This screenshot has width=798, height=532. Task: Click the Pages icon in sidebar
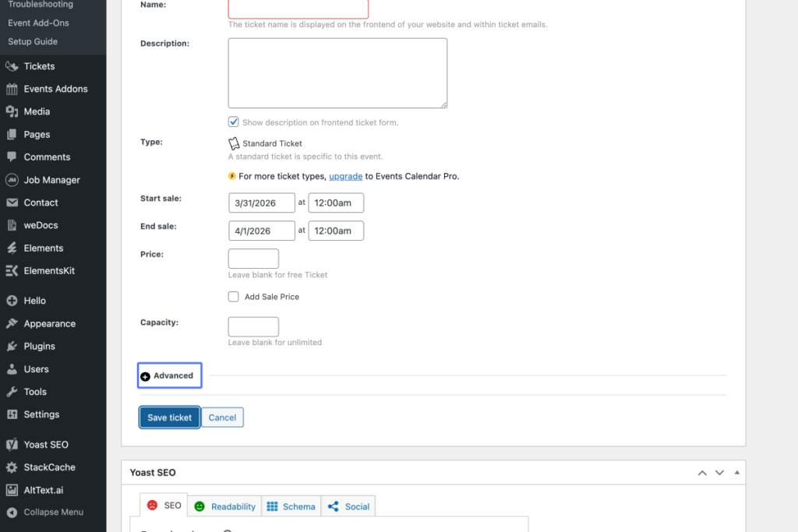tap(12, 134)
